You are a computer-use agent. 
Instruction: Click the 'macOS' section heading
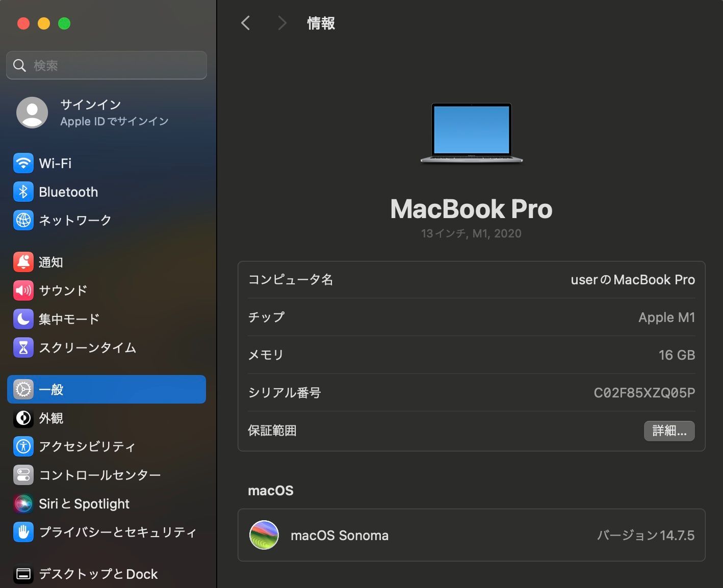point(271,491)
